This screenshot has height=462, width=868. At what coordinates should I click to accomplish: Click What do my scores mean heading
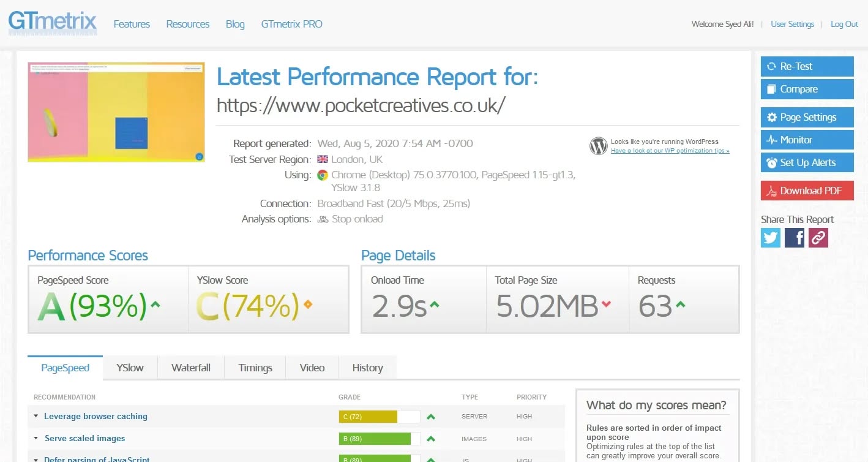pyautogui.click(x=656, y=405)
